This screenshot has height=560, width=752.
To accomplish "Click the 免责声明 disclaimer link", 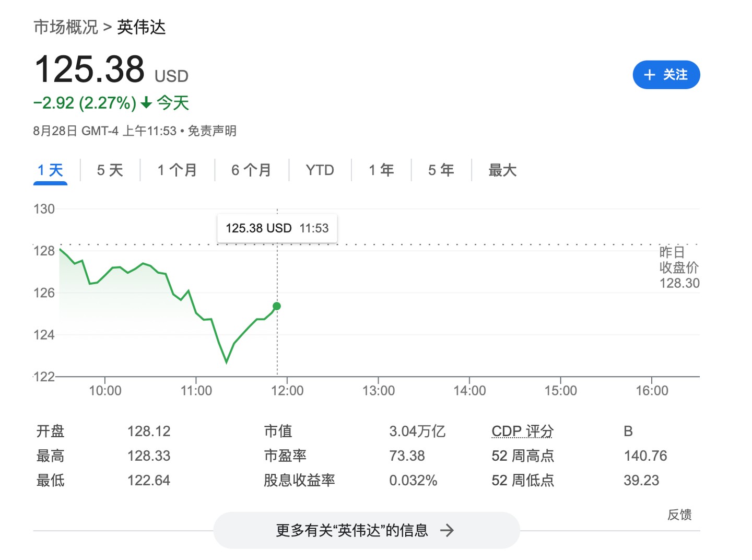I will 212,131.
